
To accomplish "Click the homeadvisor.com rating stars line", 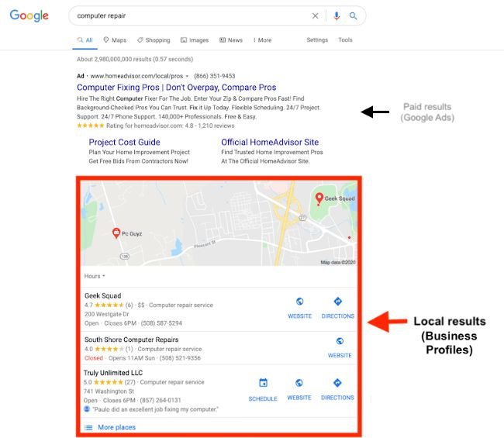I will pos(156,126).
